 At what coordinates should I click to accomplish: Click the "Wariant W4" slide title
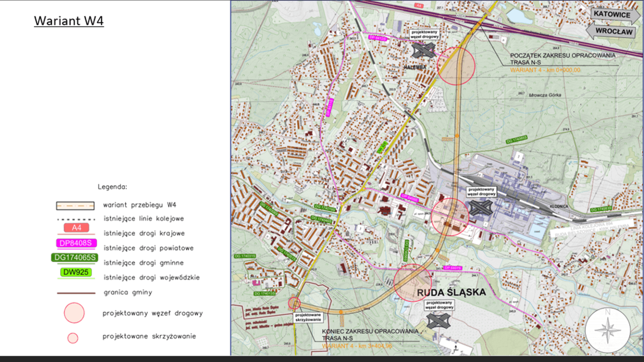pos(69,21)
